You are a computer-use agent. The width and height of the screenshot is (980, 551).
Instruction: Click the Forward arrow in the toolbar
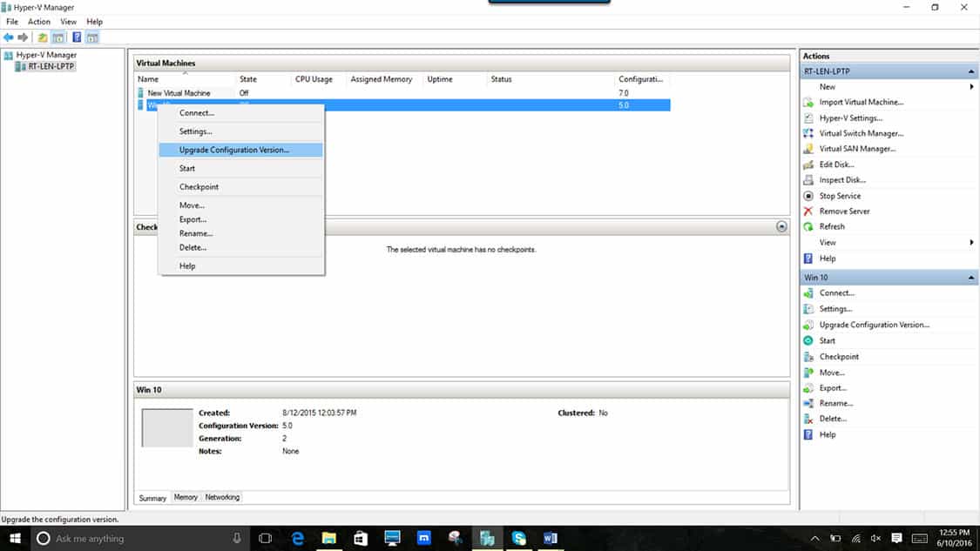(24, 37)
